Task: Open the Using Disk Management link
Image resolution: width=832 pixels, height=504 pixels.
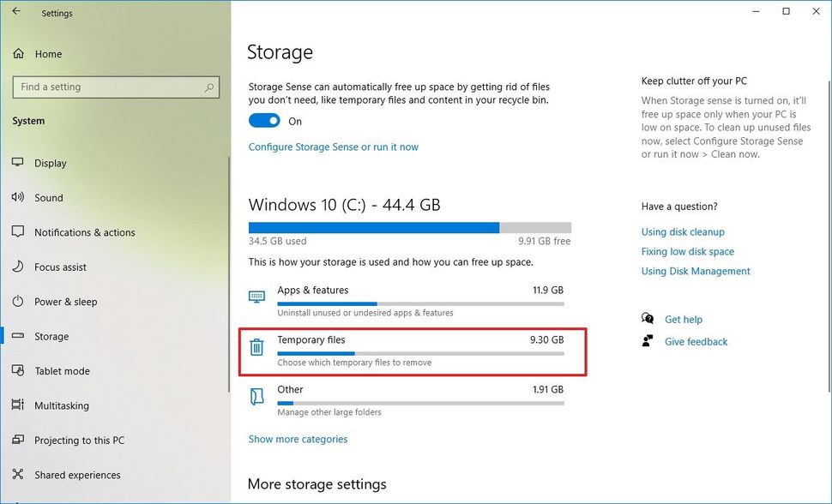Action: tap(696, 271)
